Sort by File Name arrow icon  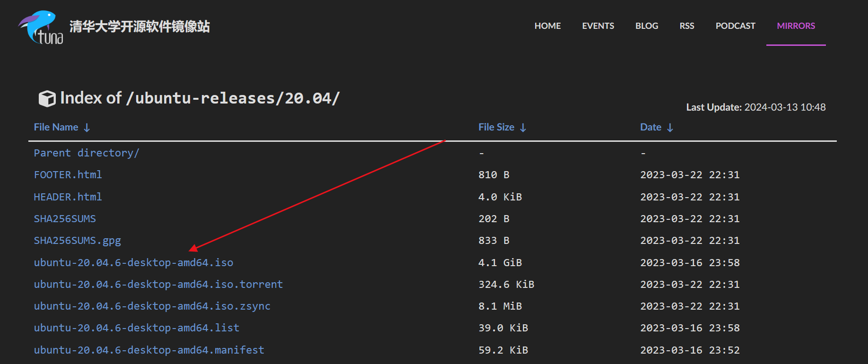coord(87,128)
